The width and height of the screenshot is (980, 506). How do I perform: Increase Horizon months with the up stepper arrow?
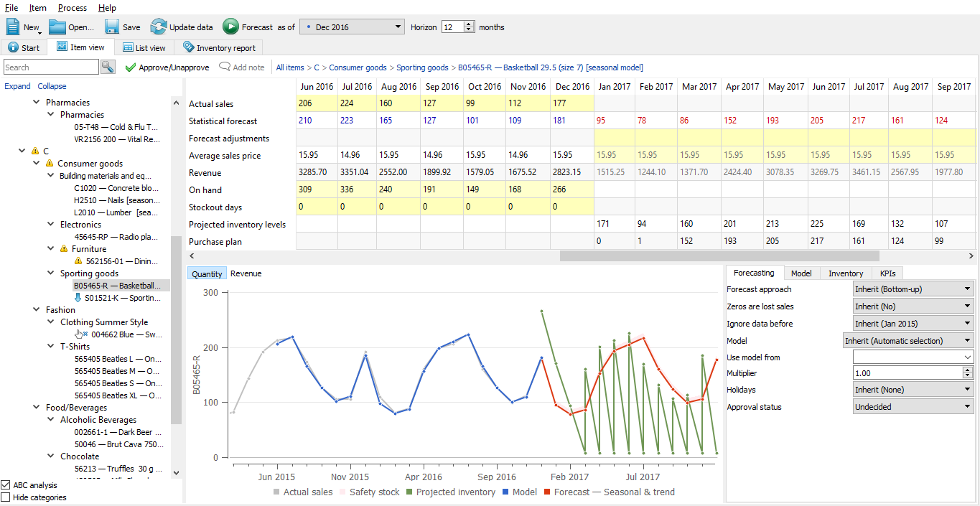click(467, 23)
